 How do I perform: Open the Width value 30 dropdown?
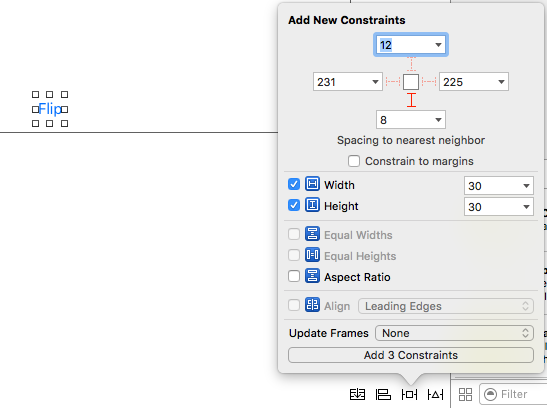tap(499, 186)
